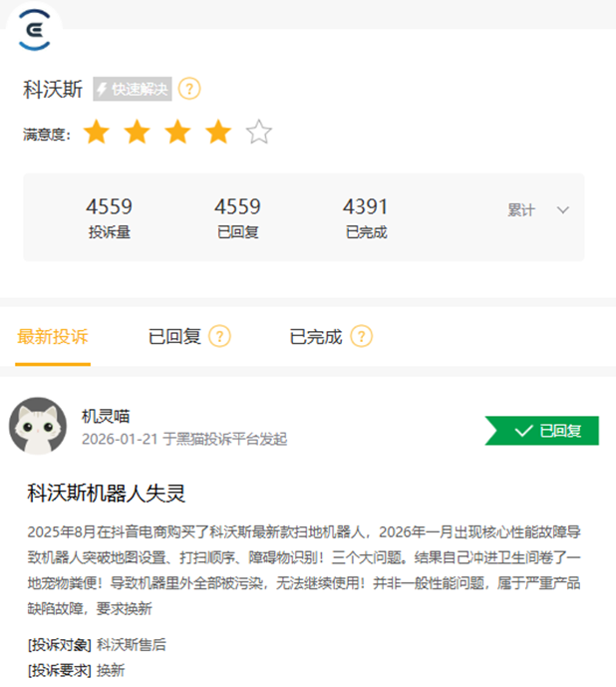
Task: Open the 累计 time range selector
Action: 538,210
